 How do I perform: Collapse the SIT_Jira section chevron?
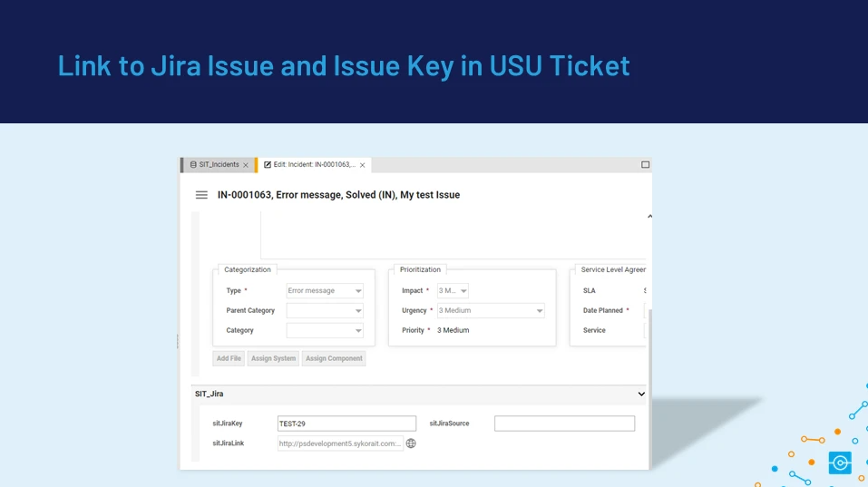coord(641,394)
